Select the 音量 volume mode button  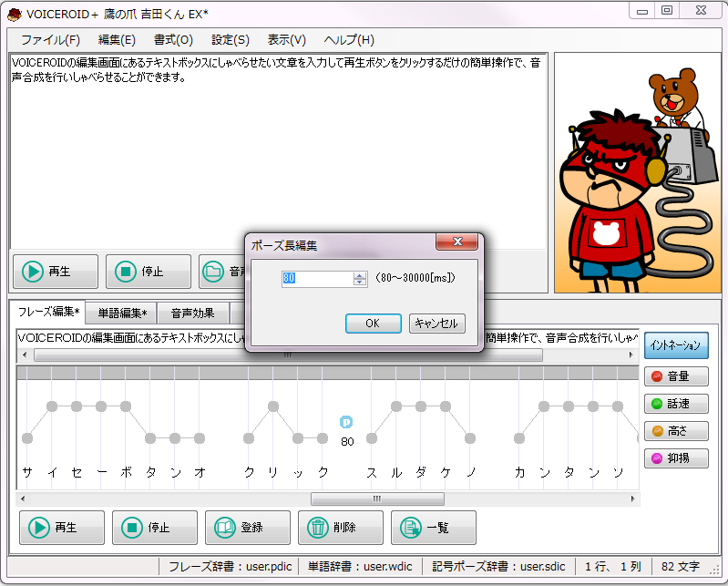(676, 376)
